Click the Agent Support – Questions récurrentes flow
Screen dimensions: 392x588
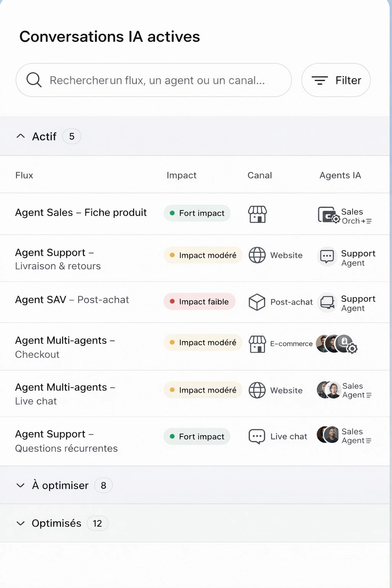pyautogui.click(x=66, y=441)
